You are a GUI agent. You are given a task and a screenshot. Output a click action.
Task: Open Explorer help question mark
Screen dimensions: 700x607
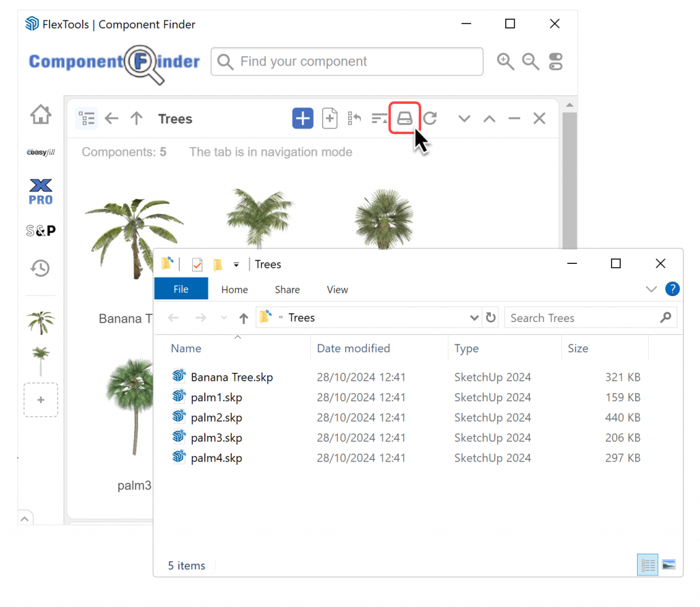point(672,289)
